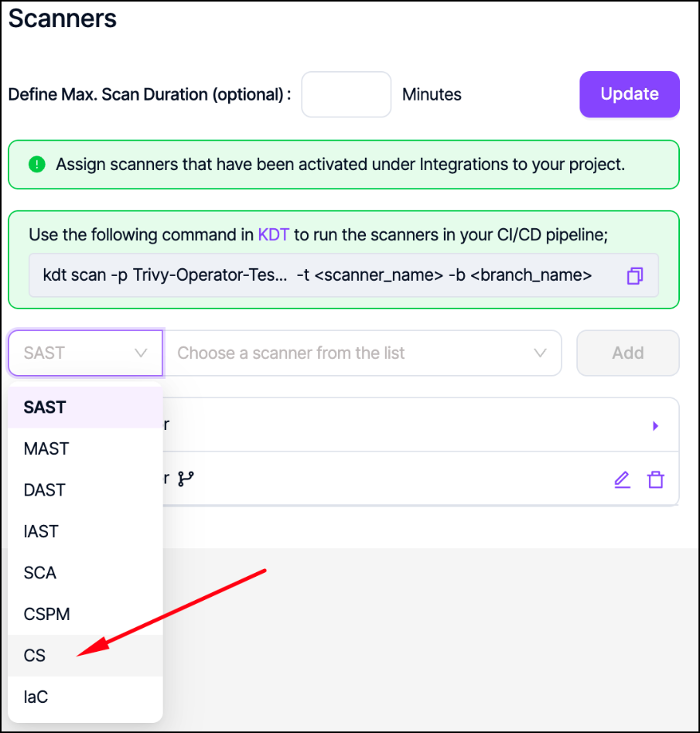Select the IAST scanner type
Screen dimensions: 700x733
click(x=41, y=531)
